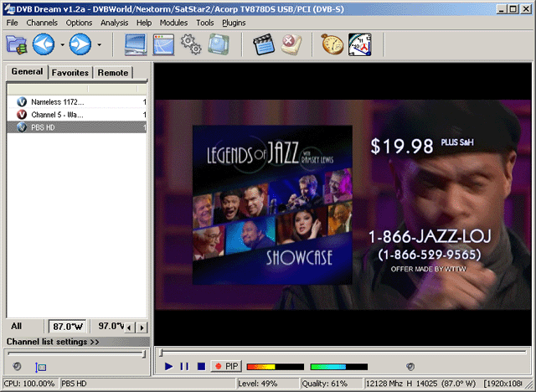Open the Plugins menu
Image resolution: width=536 pixels, height=392 pixels.
[234, 23]
